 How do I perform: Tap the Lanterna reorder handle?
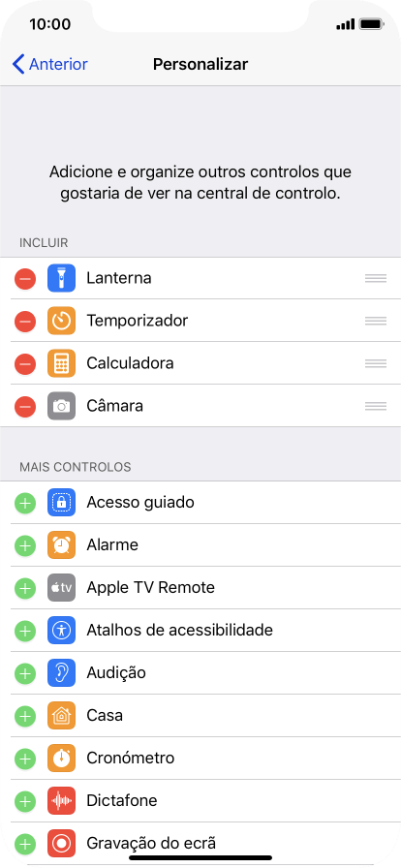pos(376,278)
